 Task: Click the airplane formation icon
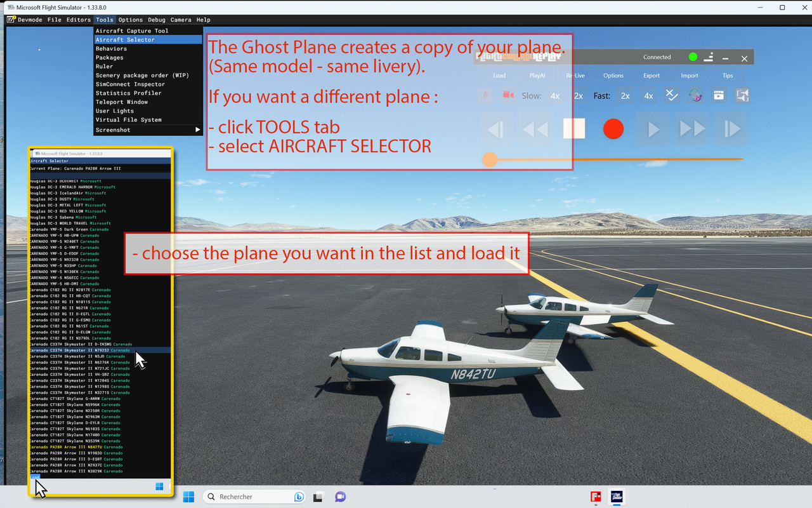coord(742,95)
